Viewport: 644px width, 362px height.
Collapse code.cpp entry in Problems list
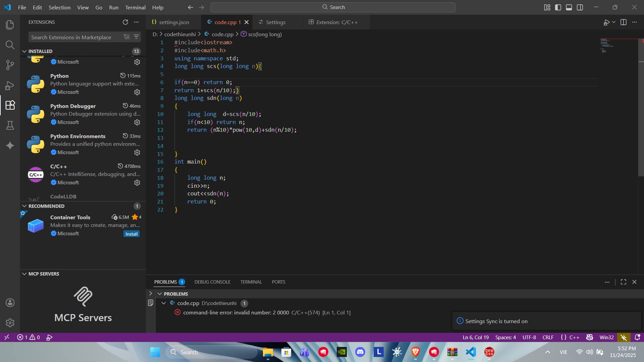(164, 303)
